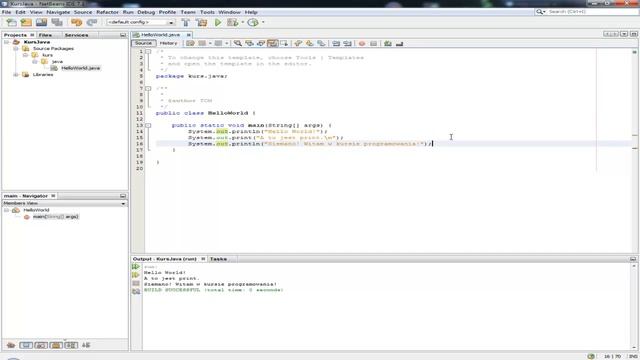640x360 pixels.
Task: Click the Stop icon in Output panel
Action: [136, 283]
